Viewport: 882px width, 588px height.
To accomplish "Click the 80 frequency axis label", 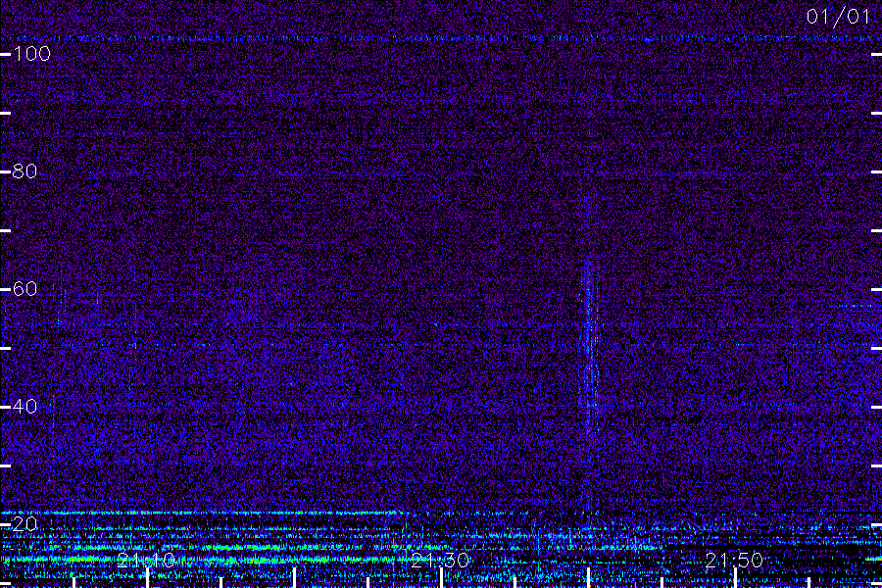I will [24, 171].
